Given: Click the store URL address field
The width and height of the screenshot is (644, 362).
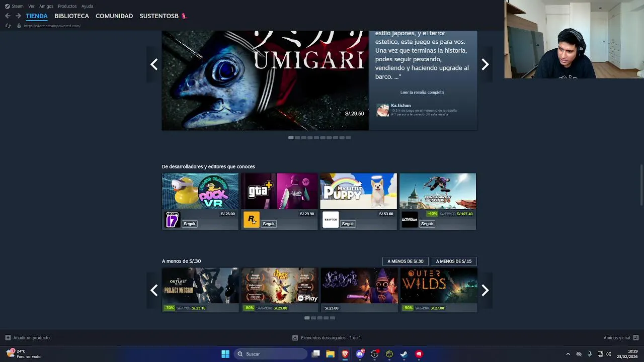Looking at the screenshot, I should (x=52, y=26).
